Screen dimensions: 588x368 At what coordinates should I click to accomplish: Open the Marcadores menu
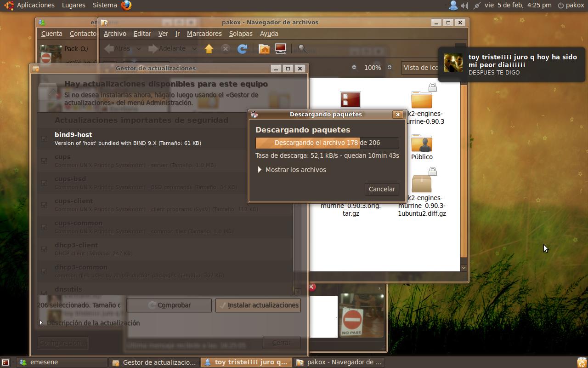[204, 34]
